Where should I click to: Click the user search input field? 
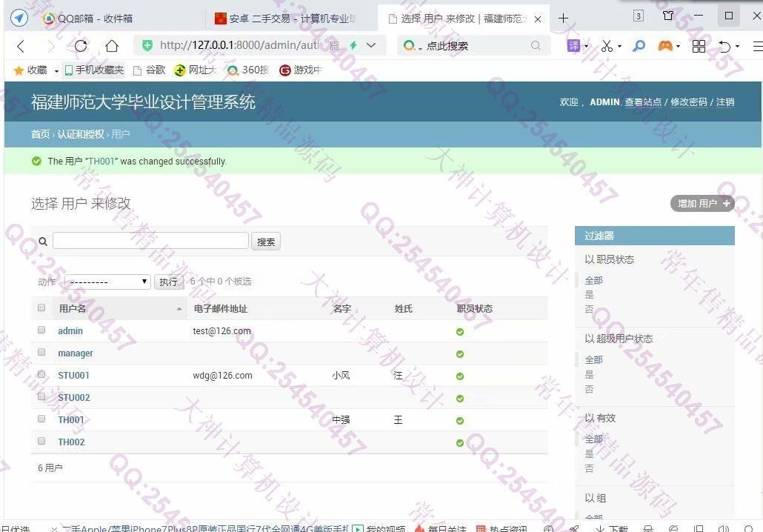pyautogui.click(x=151, y=241)
